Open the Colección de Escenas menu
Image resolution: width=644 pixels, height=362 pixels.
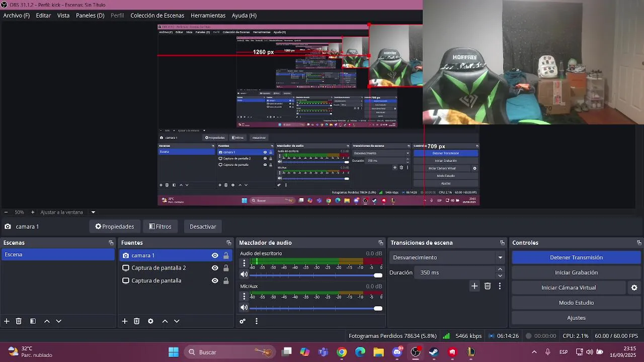(x=157, y=16)
